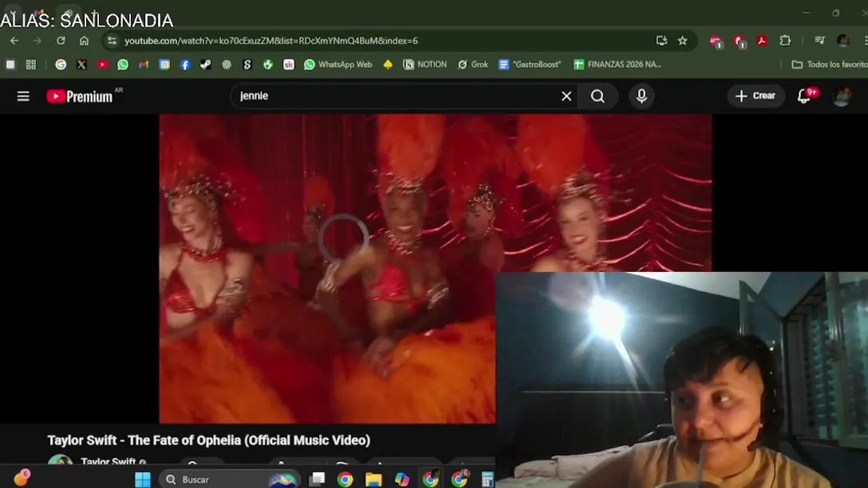The image size is (868, 488).
Task: Open the ChatGPT bookmark
Action: (226, 64)
